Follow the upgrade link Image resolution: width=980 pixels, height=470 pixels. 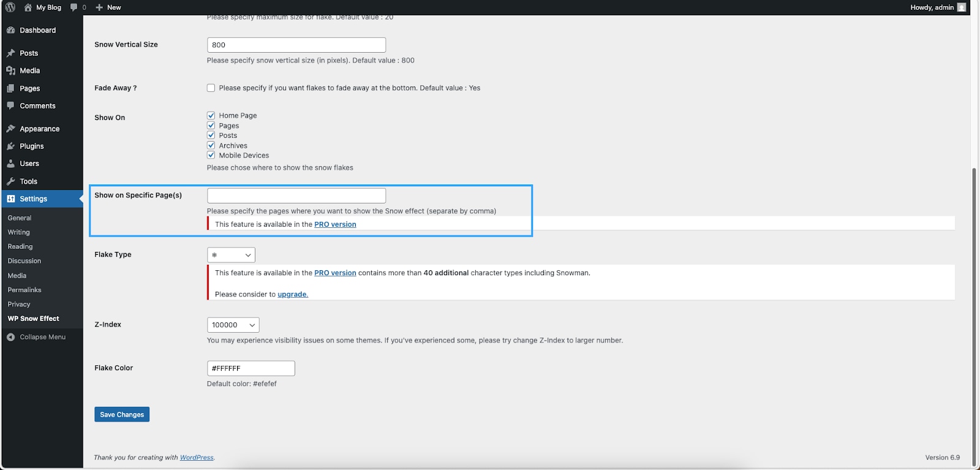coord(293,295)
